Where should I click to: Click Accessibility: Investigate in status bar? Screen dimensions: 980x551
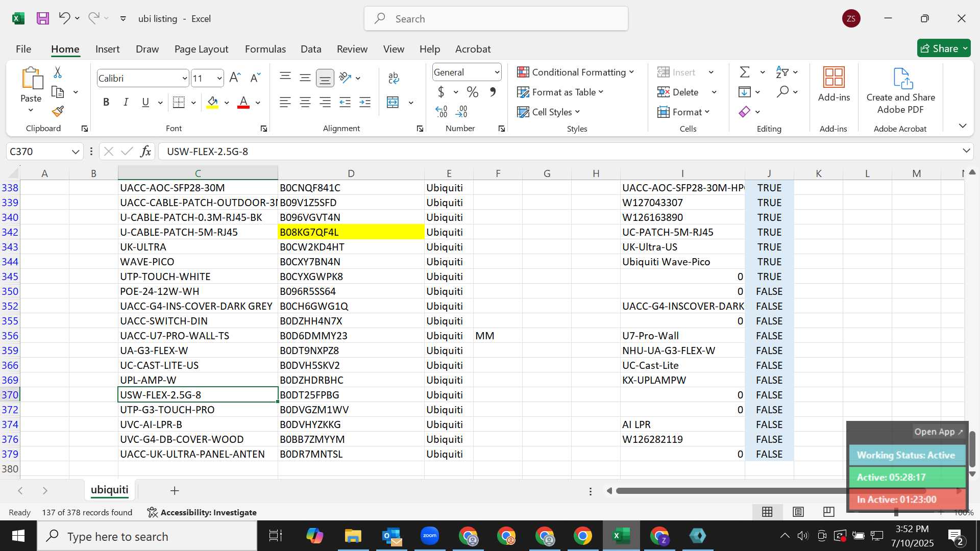(202, 512)
